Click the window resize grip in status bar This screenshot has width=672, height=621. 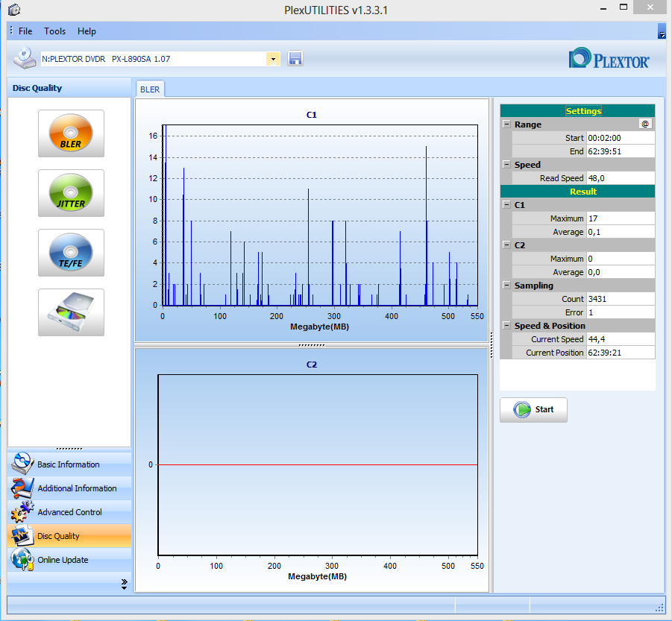pos(659,608)
